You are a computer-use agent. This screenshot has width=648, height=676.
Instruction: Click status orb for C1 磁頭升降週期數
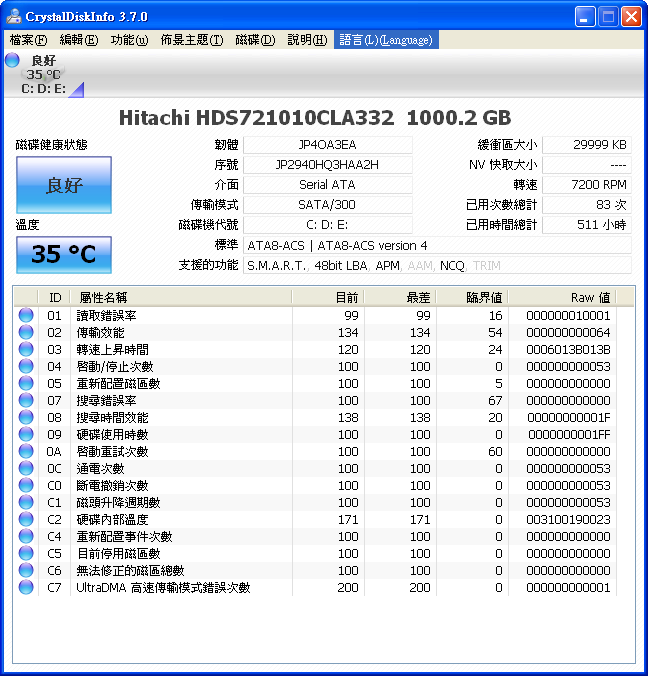pyautogui.click(x=26, y=502)
